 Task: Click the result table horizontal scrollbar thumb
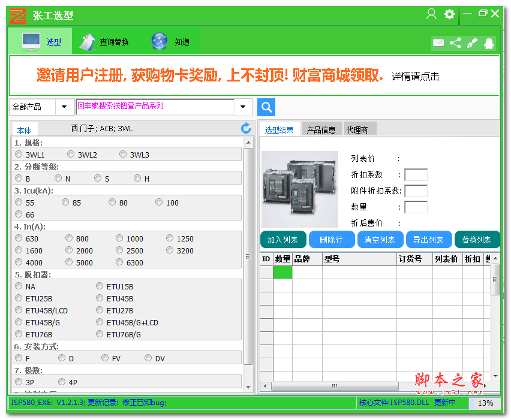[335, 386]
